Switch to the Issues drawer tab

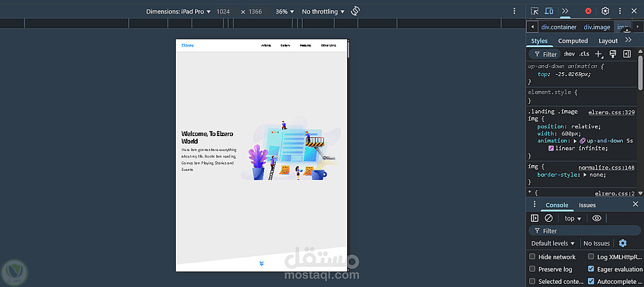[587, 205]
